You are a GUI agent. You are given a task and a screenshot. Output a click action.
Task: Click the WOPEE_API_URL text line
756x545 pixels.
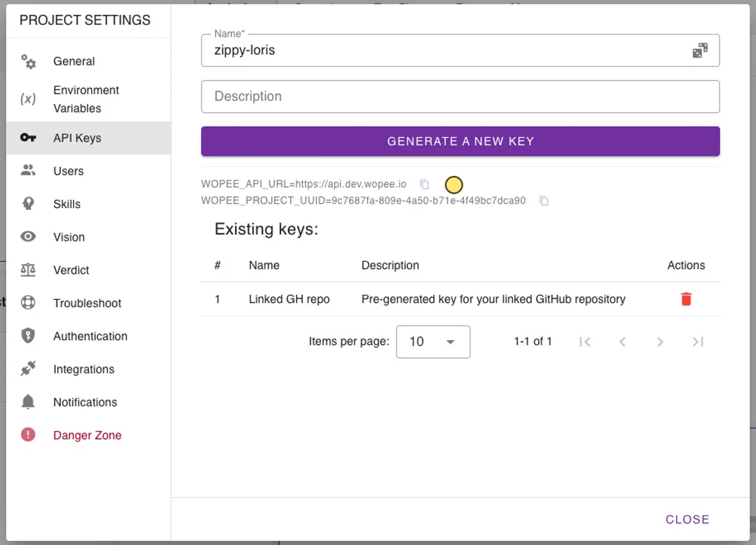pyautogui.click(x=304, y=184)
